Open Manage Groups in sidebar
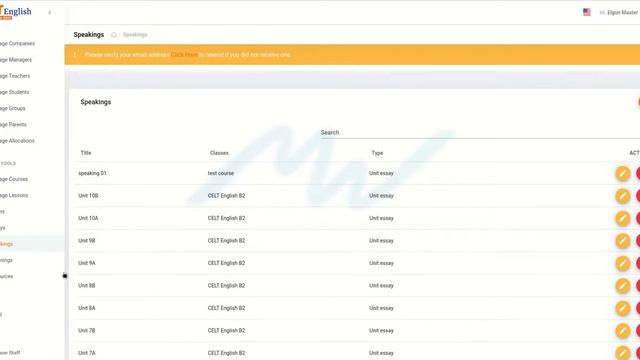This screenshot has width=640, height=360. click(x=13, y=109)
